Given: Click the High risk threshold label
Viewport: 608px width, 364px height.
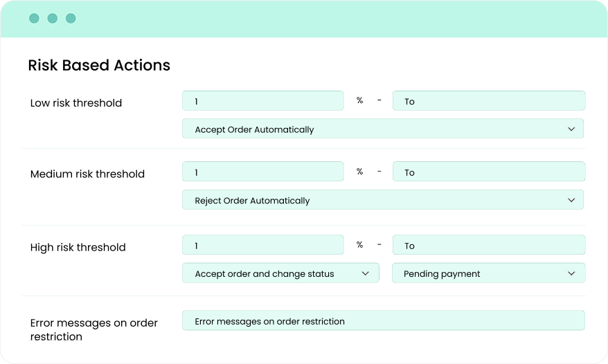Looking at the screenshot, I should pyautogui.click(x=78, y=248).
